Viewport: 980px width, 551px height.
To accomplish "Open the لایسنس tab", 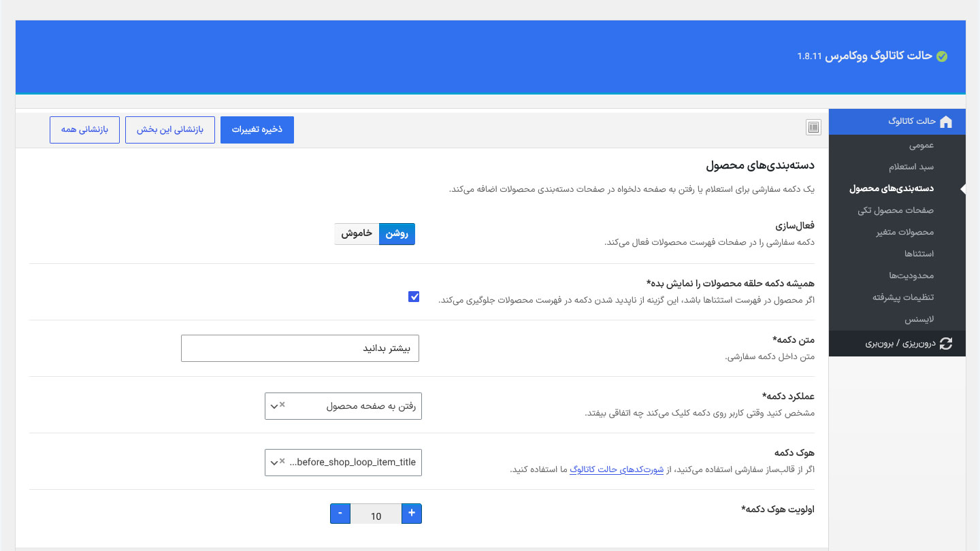I will 919,319.
